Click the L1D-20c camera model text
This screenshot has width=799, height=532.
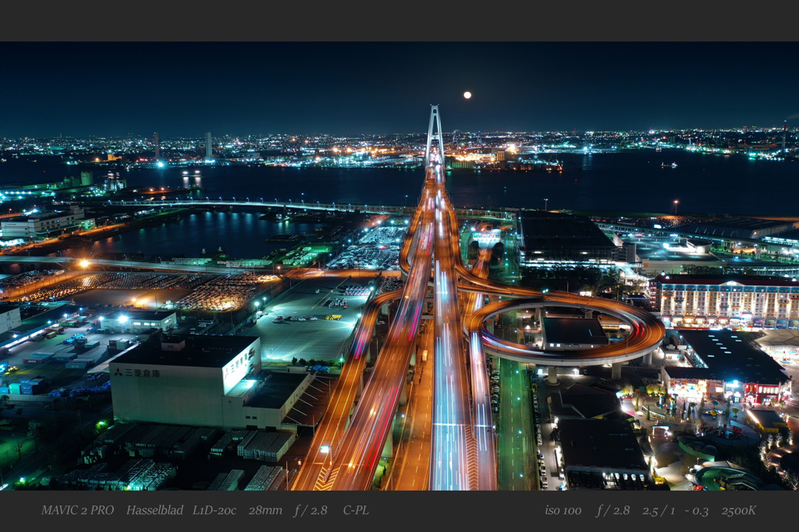click(215, 510)
